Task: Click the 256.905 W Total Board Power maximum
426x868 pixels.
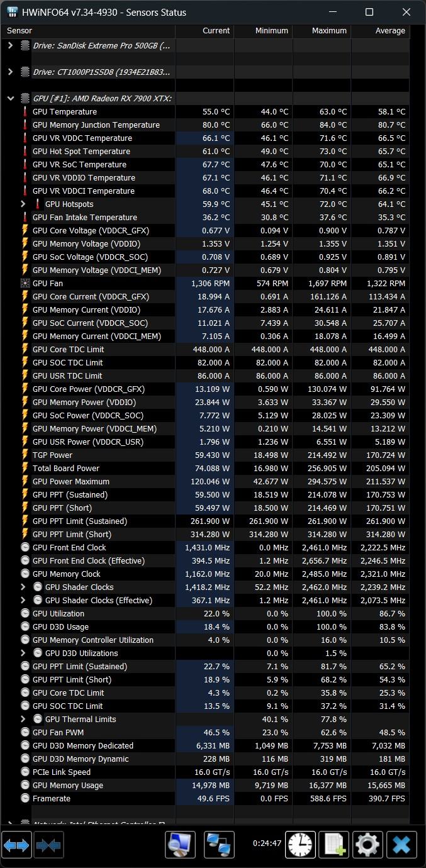Action: tap(327, 468)
